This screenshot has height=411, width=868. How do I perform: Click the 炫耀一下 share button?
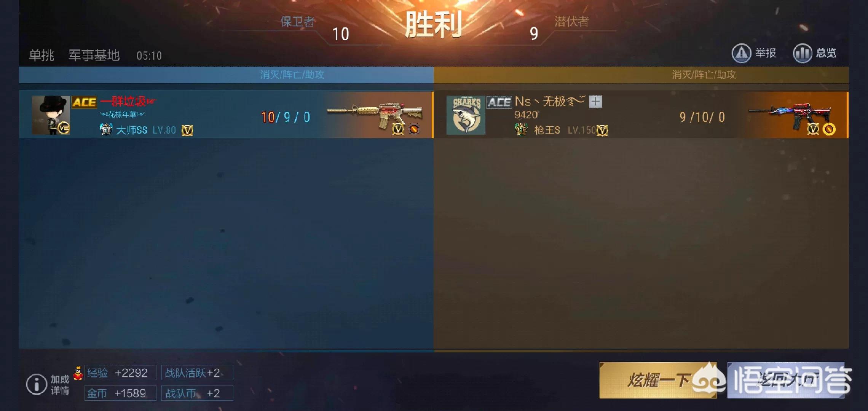658,380
